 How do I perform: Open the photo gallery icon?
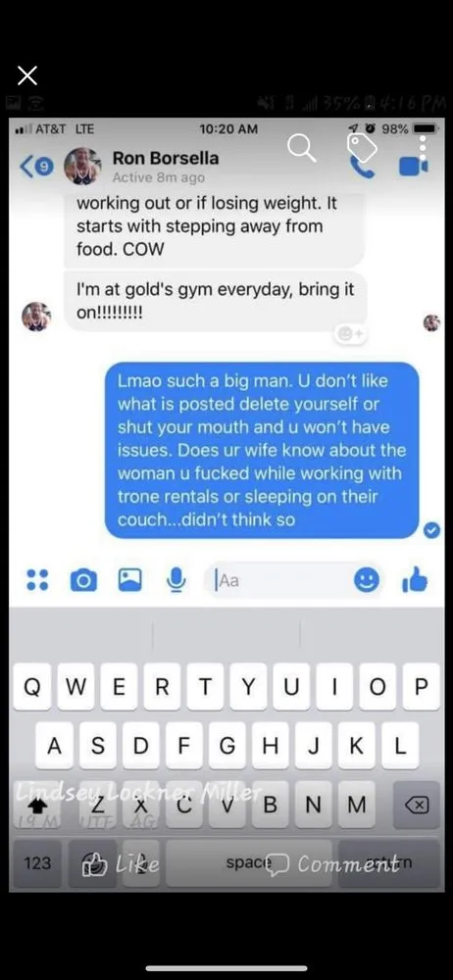click(129, 580)
